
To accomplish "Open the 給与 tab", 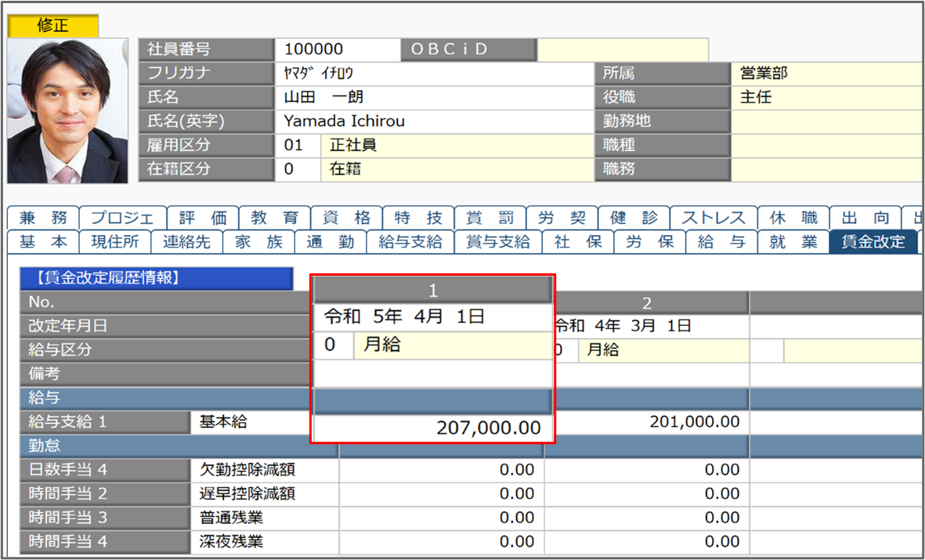I will [x=721, y=242].
